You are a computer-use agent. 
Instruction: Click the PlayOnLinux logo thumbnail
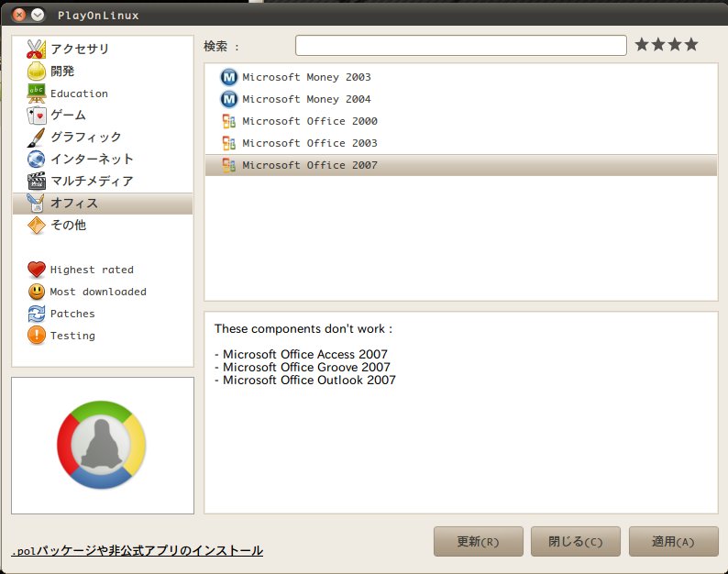click(102, 445)
